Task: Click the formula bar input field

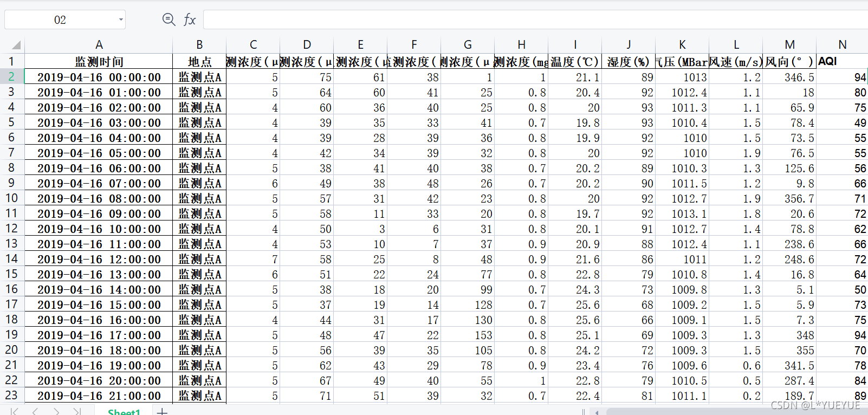Action: click(535, 20)
